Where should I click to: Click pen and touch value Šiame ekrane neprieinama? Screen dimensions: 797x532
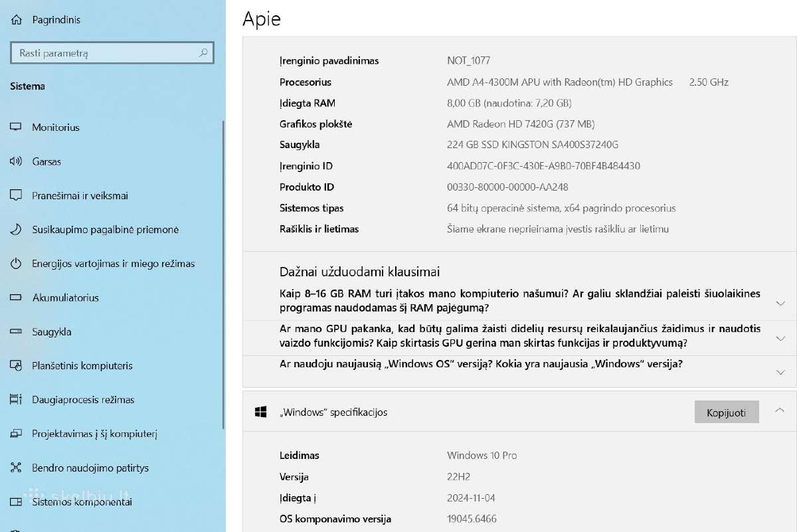(x=558, y=229)
